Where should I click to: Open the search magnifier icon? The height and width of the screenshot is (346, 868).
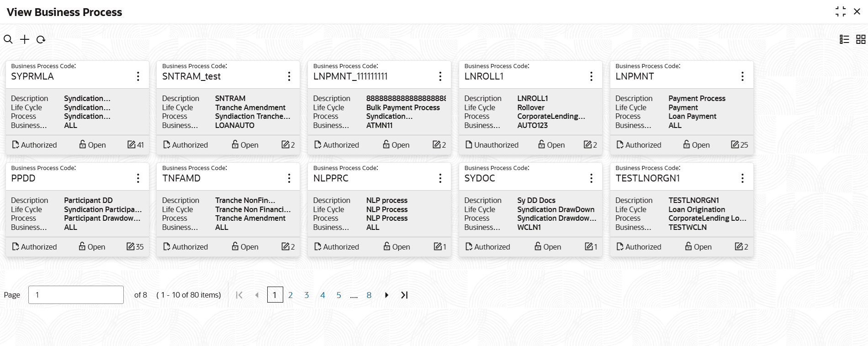coord(8,39)
